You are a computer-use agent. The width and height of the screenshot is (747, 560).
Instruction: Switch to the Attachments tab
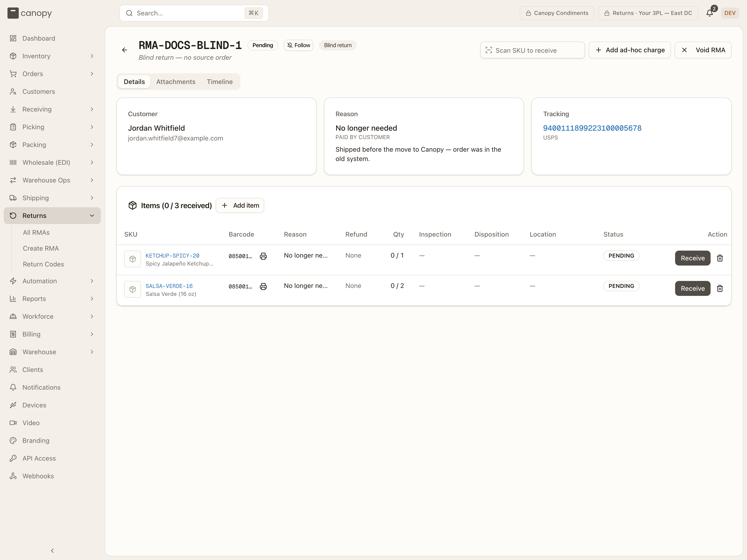coord(176,82)
